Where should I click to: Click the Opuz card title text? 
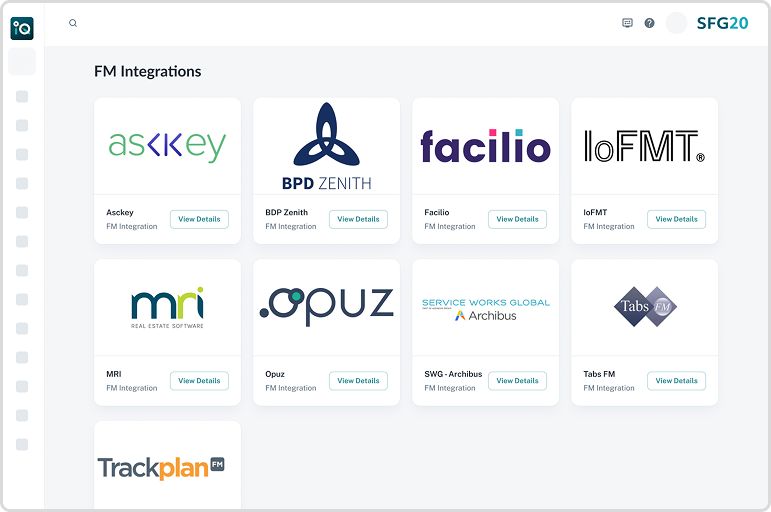click(x=275, y=374)
